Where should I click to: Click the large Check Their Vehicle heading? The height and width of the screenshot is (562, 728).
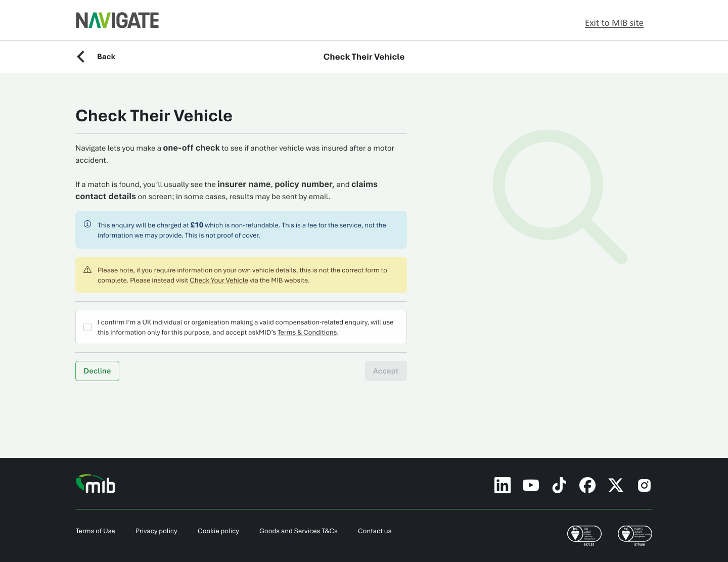(154, 116)
